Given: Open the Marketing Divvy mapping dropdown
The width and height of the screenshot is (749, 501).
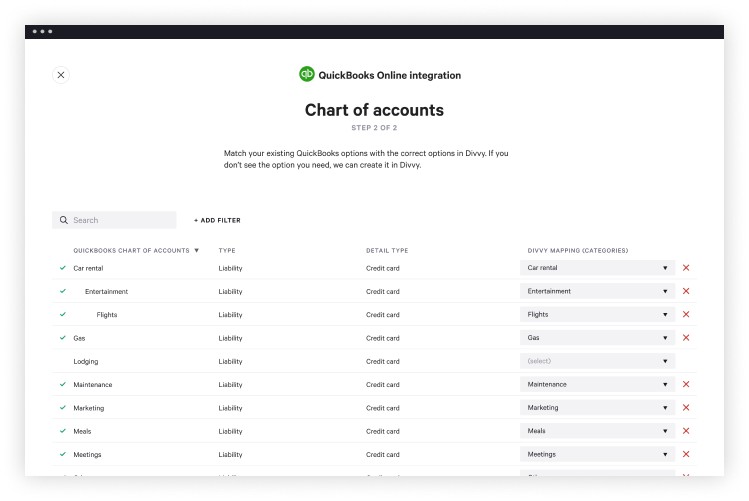Looking at the screenshot, I should click(597, 407).
